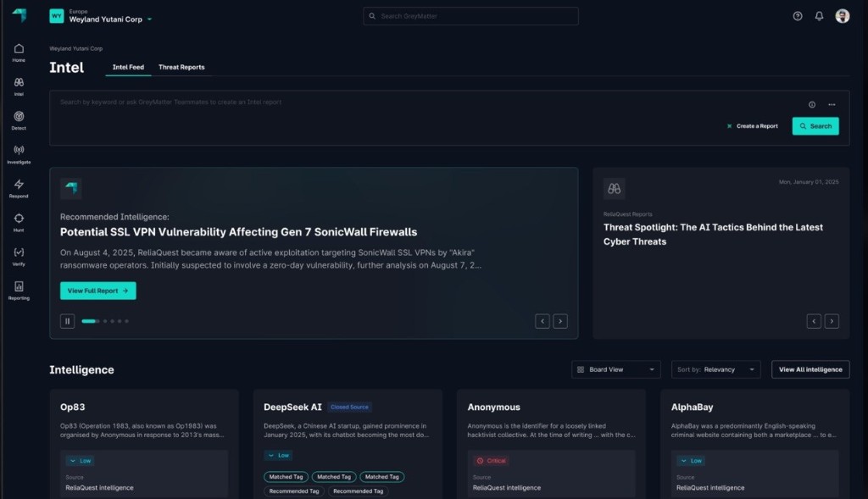Open the three-dot more options menu
This screenshot has width=868, height=499.
pos(832,104)
